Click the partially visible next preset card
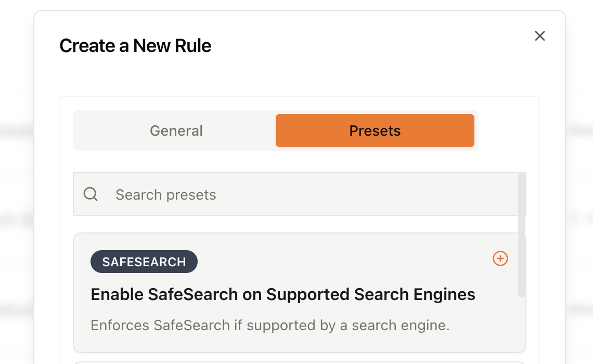Image resolution: width=593 pixels, height=364 pixels. pos(300,363)
